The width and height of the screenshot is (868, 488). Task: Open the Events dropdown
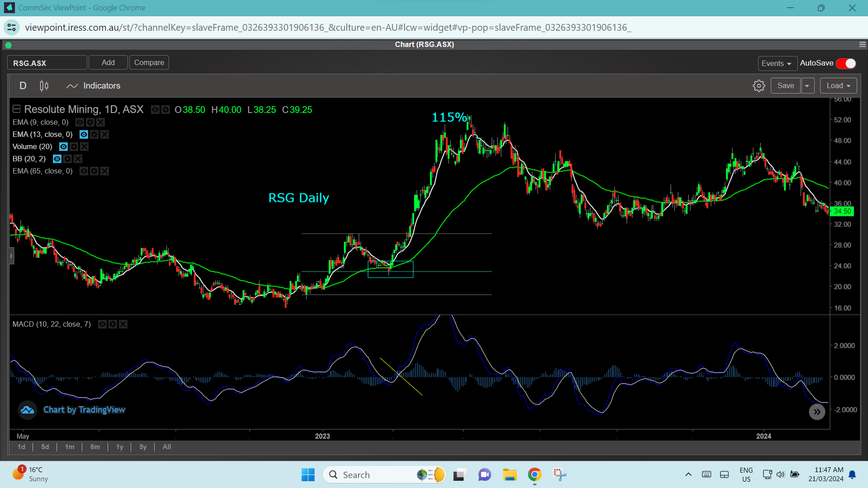coord(777,64)
